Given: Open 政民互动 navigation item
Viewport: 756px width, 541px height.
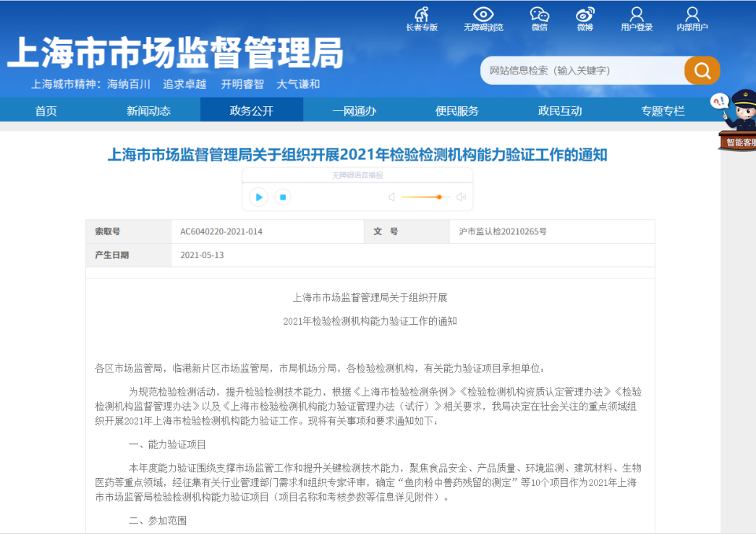Looking at the screenshot, I should (x=560, y=111).
